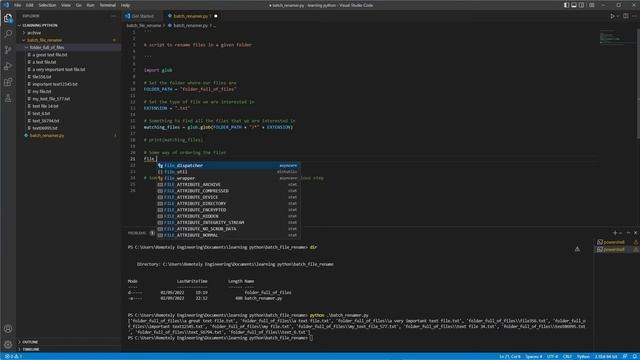This screenshot has width=640, height=360.
Task: Open the Terminal menu
Action: 108,5
